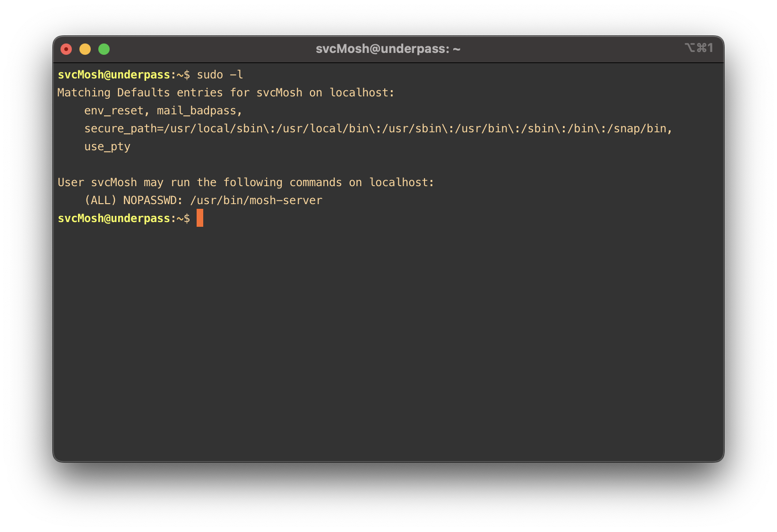Click the /usr/bin/mosh-server path
The image size is (777, 532).
(256, 200)
